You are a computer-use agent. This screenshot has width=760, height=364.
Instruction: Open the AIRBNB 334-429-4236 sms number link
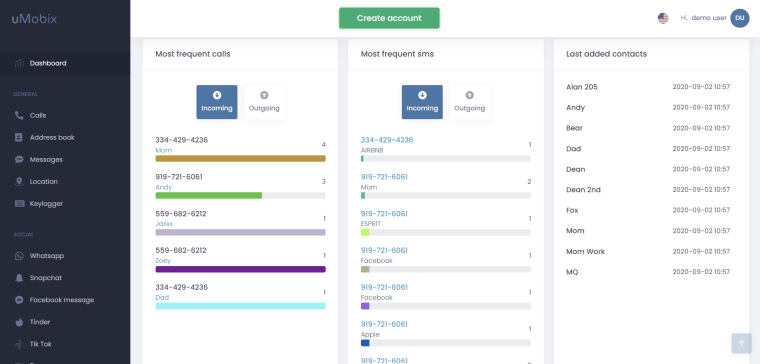tap(387, 140)
